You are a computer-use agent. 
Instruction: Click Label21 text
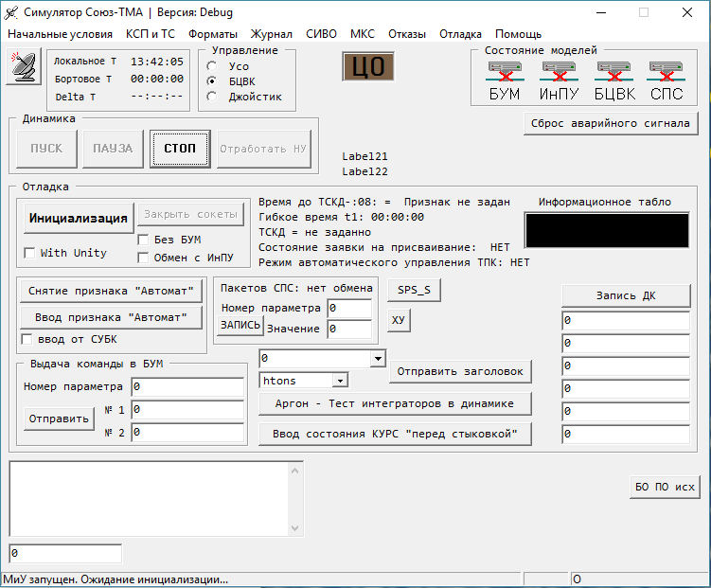click(x=364, y=156)
